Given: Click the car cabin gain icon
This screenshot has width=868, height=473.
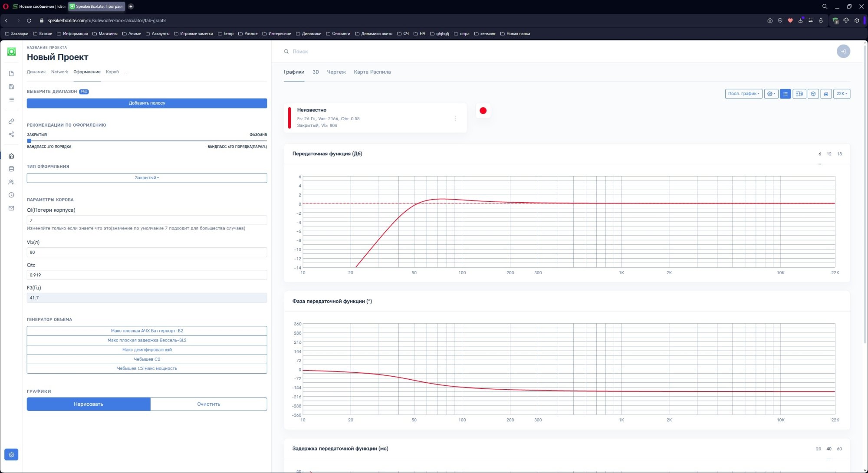Looking at the screenshot, I should (x=826, y=94).
